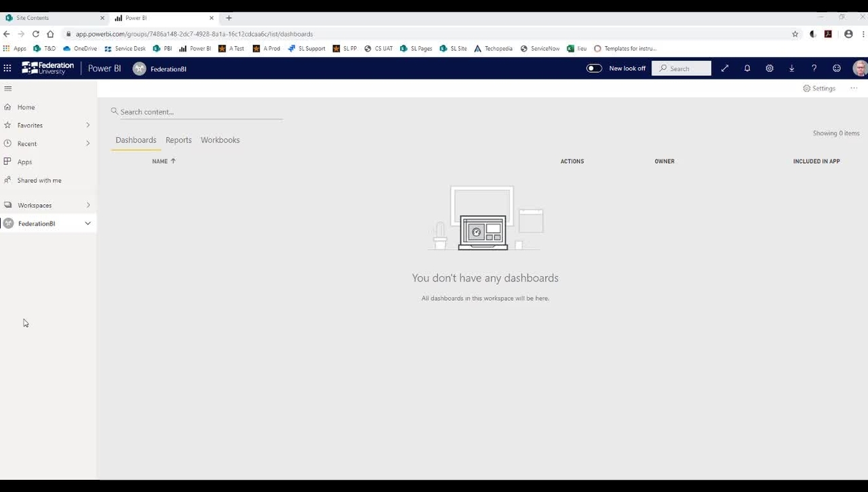The image size is (868, 492).
Task: Open the CS UAT bookmark
Action: click(378, 49)
